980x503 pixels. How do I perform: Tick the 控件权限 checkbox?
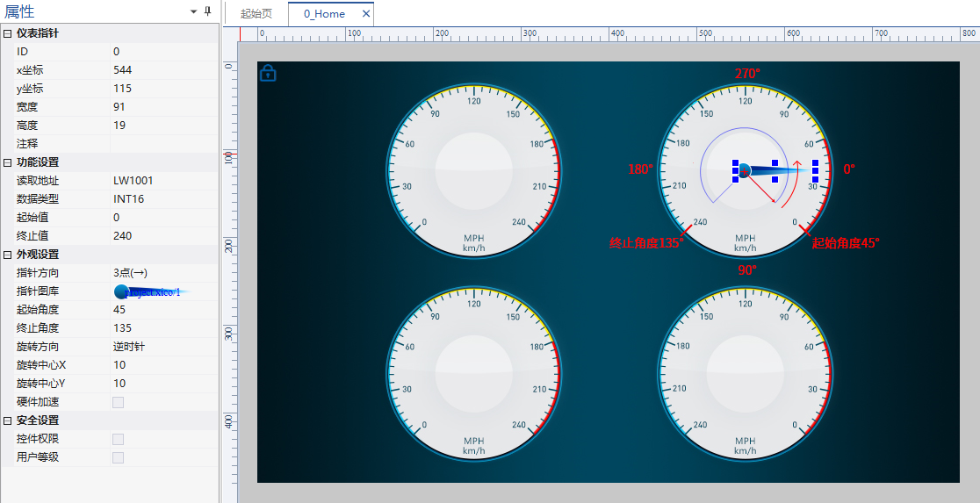click(x=119, y=439)
